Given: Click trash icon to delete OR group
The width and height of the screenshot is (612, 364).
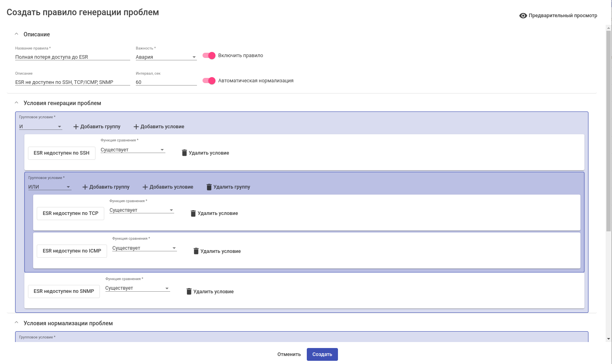Looking at the screenshot, I should coord(209,187).
